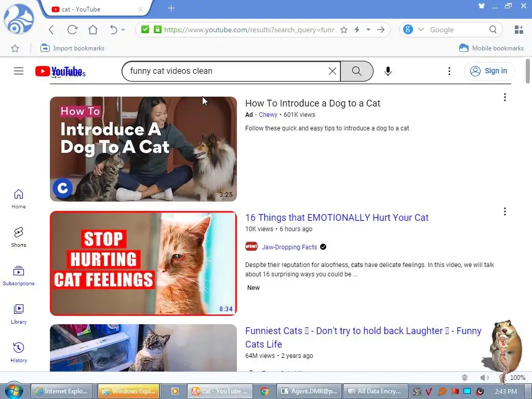
Task: Open Shorts in the YouTube sidebar
Action: pos(19,237)
